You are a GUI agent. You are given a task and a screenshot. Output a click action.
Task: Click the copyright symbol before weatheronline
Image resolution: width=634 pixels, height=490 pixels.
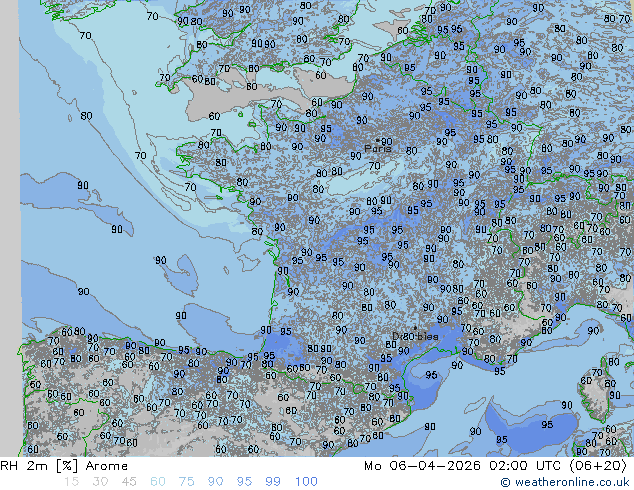pos(506,482)
